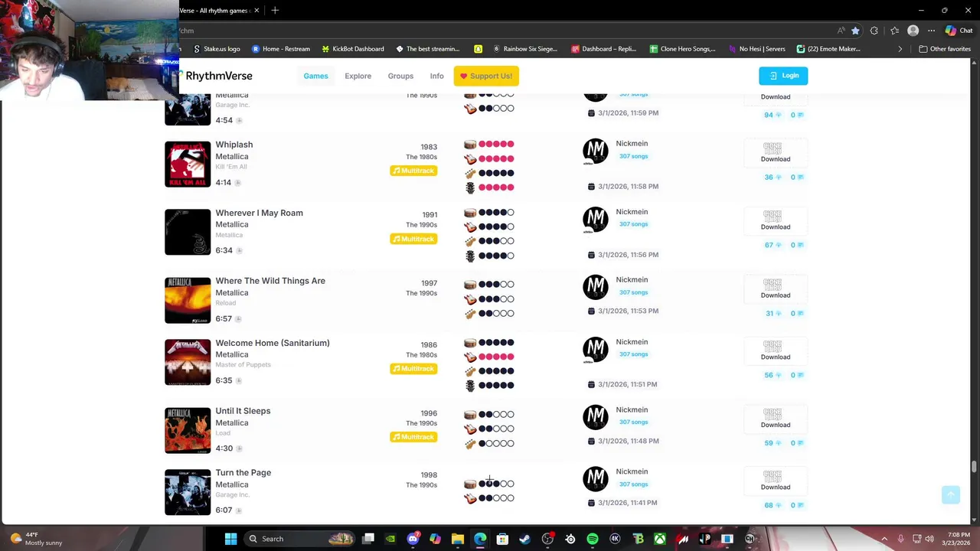The height and width of the screenshot is (551, 980).
Task: Open File Explorer from the taskbar
Action: tap(458, 539)
